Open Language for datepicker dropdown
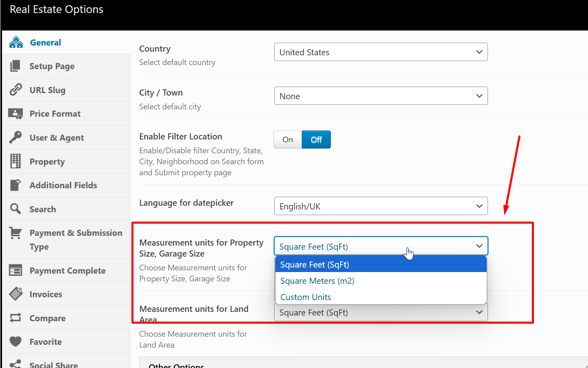Viewport: 588px width, 368px height. pos(381,206)
